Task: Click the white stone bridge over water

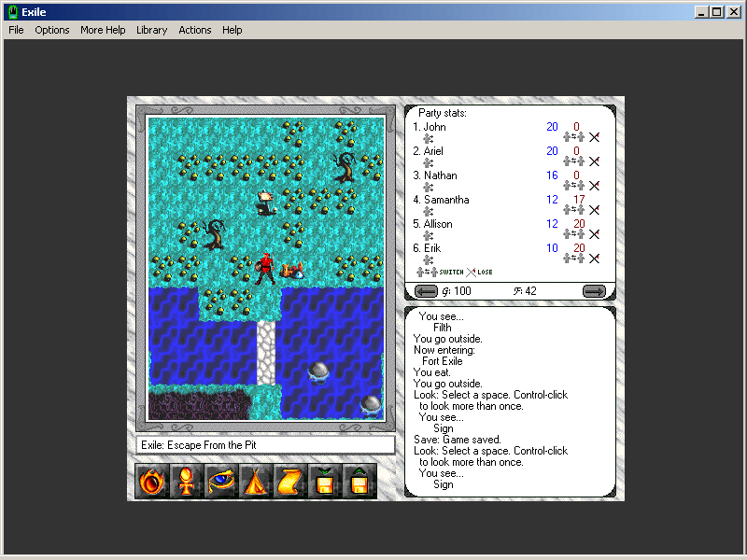Action: (x=266, y=353)
